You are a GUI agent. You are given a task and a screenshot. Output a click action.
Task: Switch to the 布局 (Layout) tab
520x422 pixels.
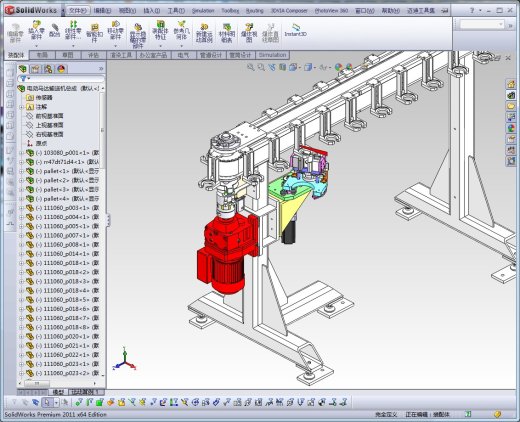pos(42,55)
